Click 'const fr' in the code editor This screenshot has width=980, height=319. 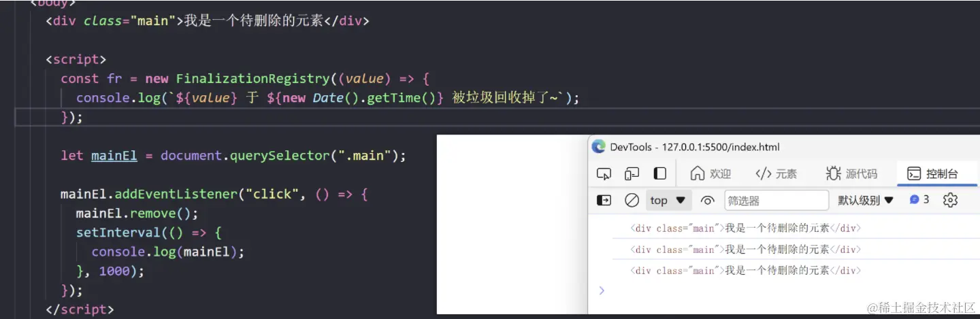coord(91,79)
